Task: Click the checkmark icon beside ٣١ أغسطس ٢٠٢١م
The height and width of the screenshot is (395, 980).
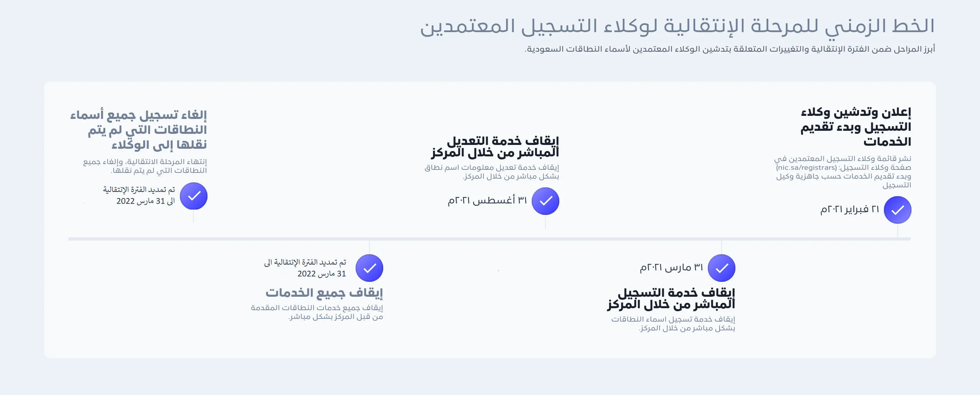Action: tap(546, 201)
